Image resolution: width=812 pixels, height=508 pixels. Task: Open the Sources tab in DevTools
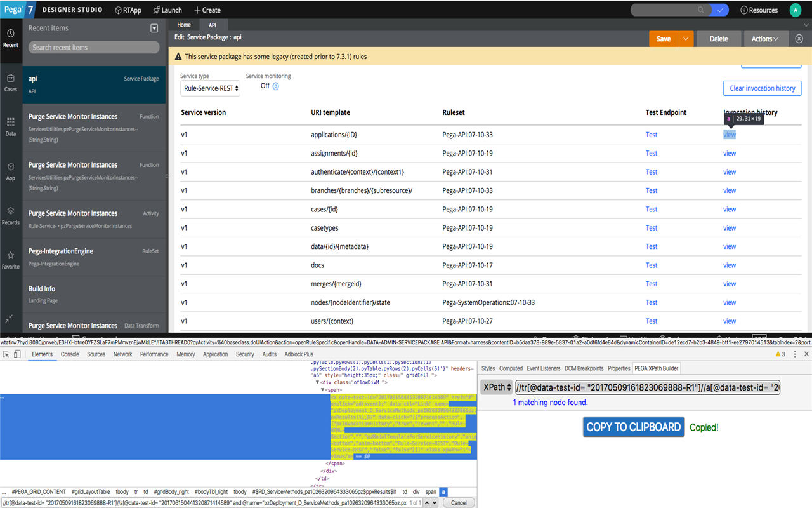pos(96,354)
